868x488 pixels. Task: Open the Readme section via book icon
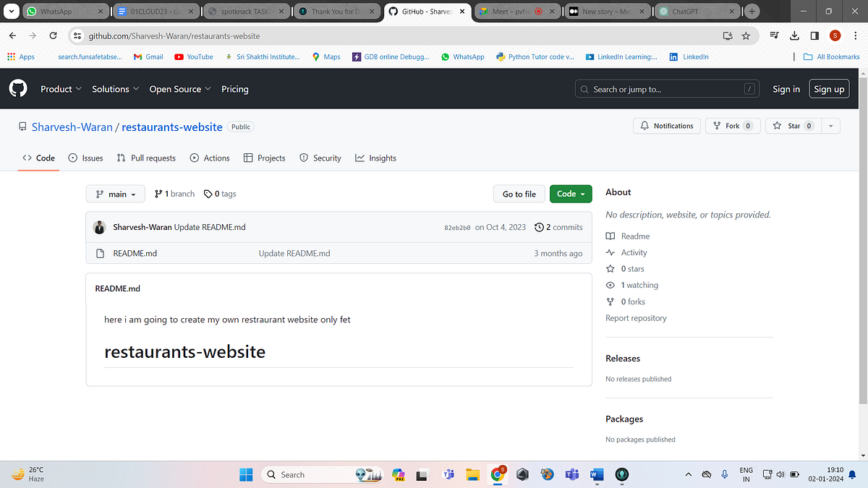tap(610, 236)
